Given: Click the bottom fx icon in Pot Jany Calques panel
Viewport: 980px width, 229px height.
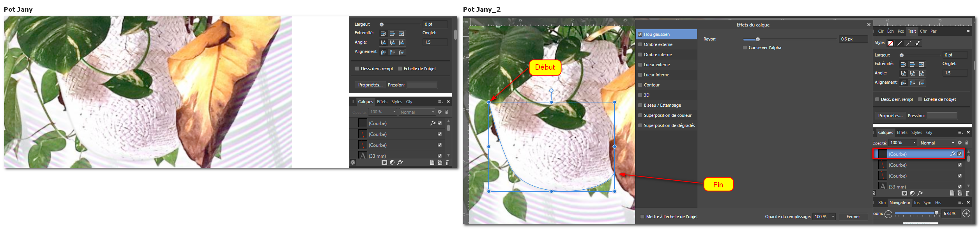Looking at the screenshot, I should tap(400, 162).
